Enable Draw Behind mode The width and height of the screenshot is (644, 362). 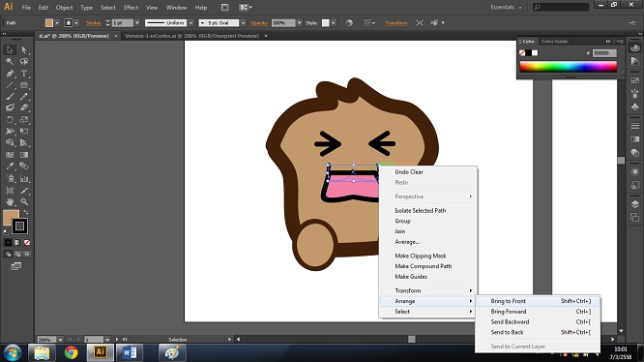click(17, 255)
